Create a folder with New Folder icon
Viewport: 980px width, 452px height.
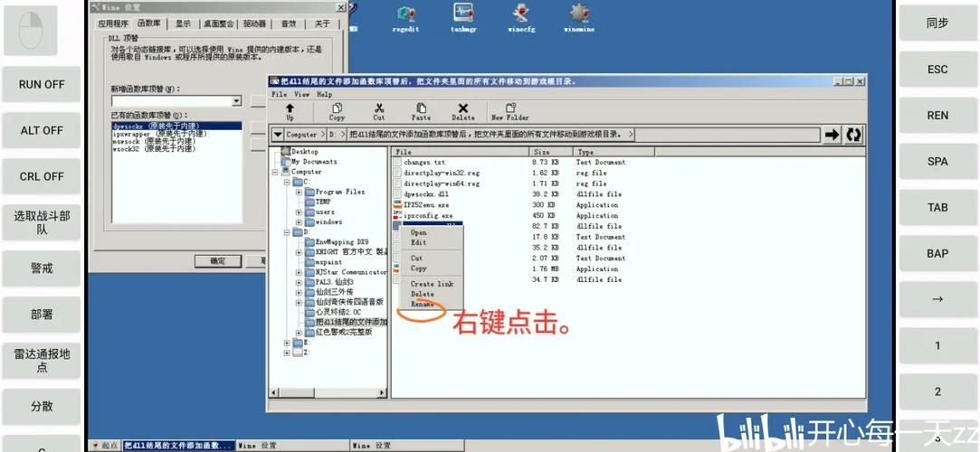[x=509, y=110]
